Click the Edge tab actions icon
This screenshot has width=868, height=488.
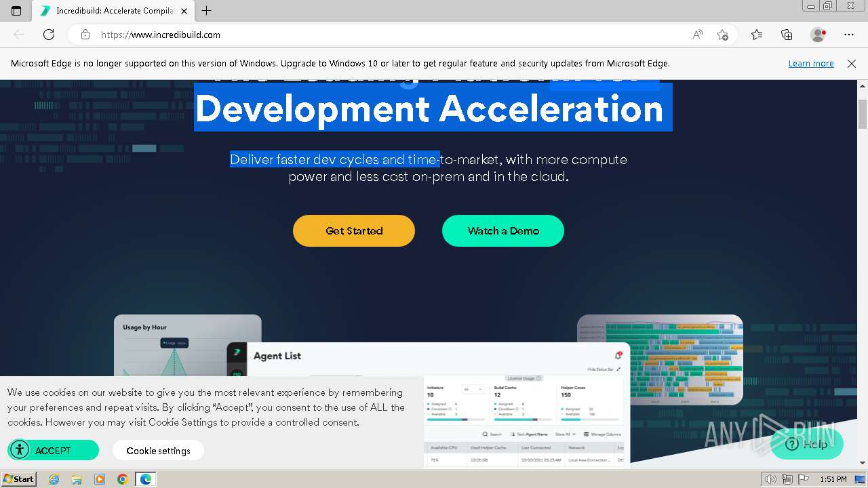[x=16, y=11]
